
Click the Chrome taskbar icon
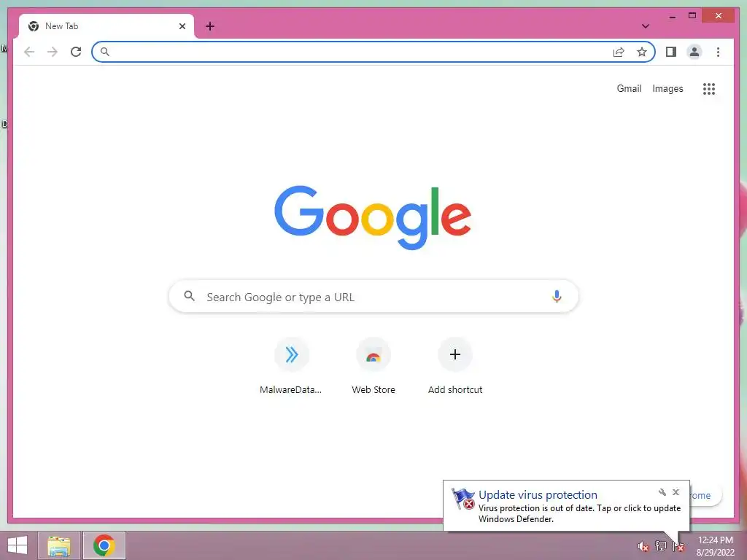(x=104, y=545)
